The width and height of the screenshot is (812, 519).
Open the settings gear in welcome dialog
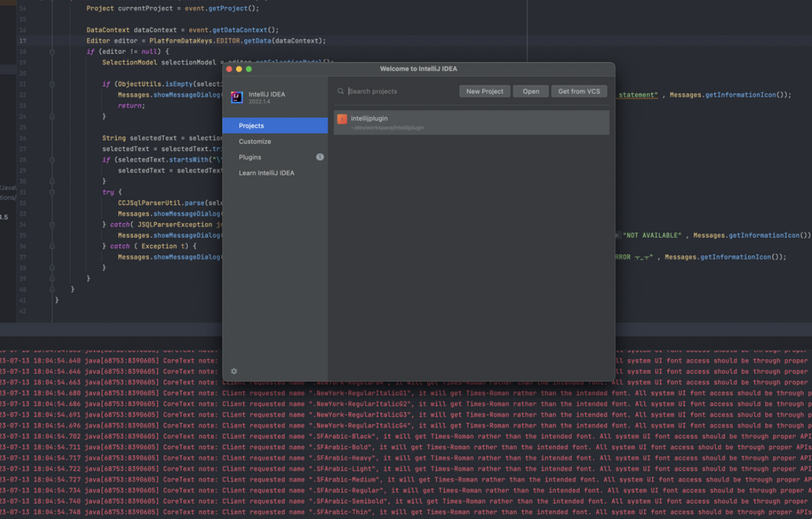pyautogui.click(x=234, y=371)
